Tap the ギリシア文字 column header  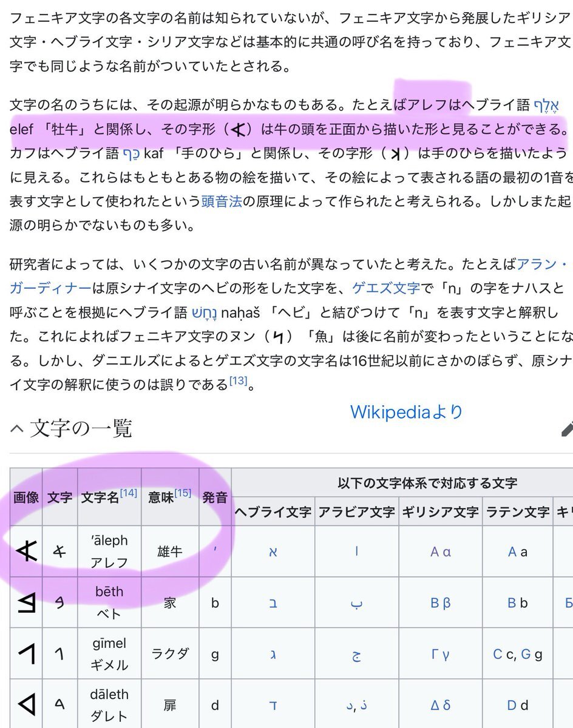[x=440, y=512]
